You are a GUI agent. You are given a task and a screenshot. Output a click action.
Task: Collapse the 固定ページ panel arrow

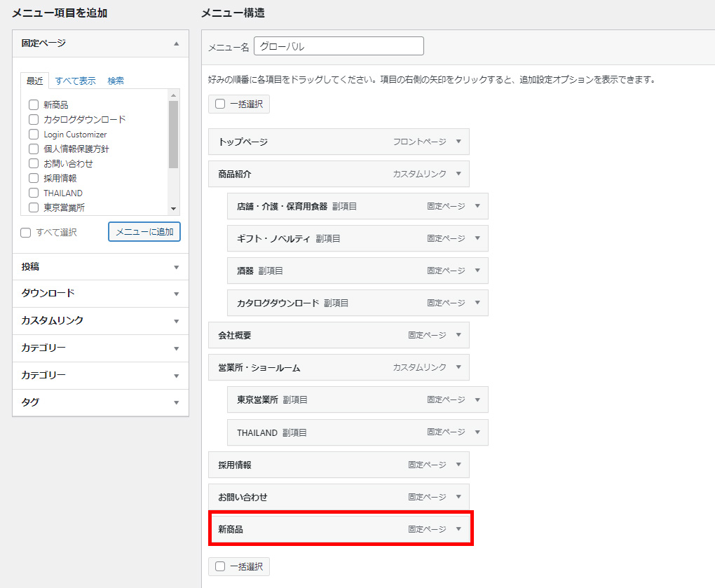[x=176, y=43]
